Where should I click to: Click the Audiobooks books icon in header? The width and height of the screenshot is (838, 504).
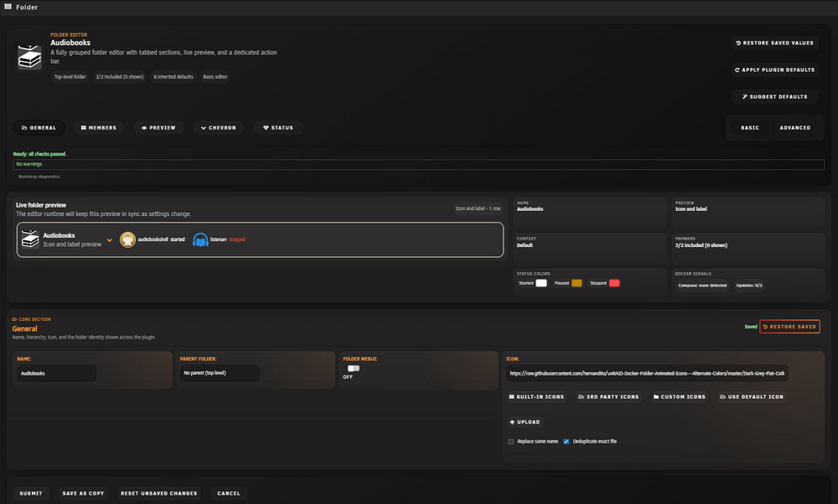pos(29,57)
